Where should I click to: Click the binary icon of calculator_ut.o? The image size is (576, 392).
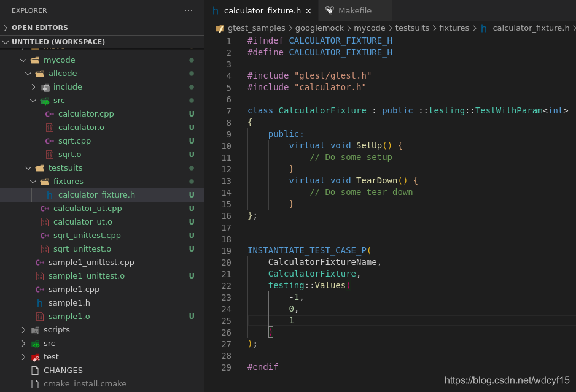(x=45, y=222)
